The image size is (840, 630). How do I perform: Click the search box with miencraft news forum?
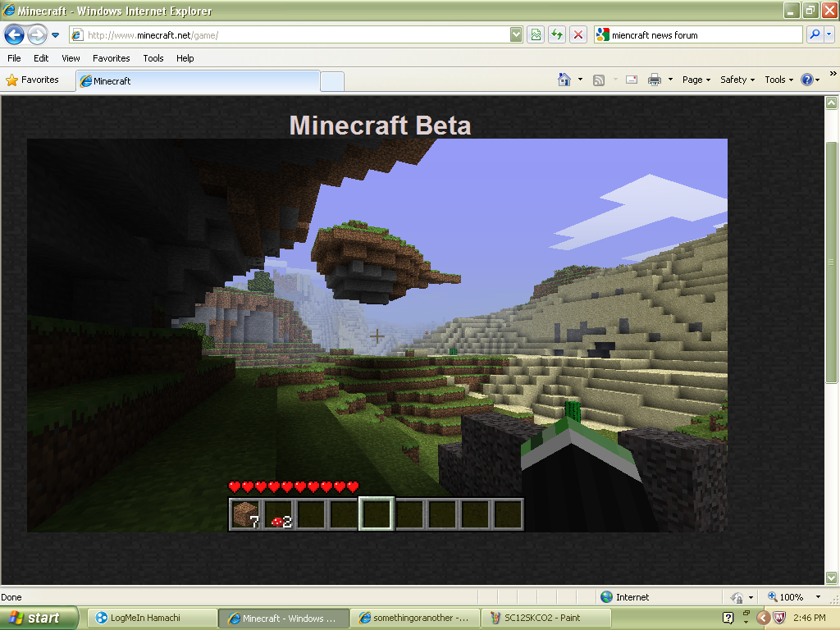(699, 35)
